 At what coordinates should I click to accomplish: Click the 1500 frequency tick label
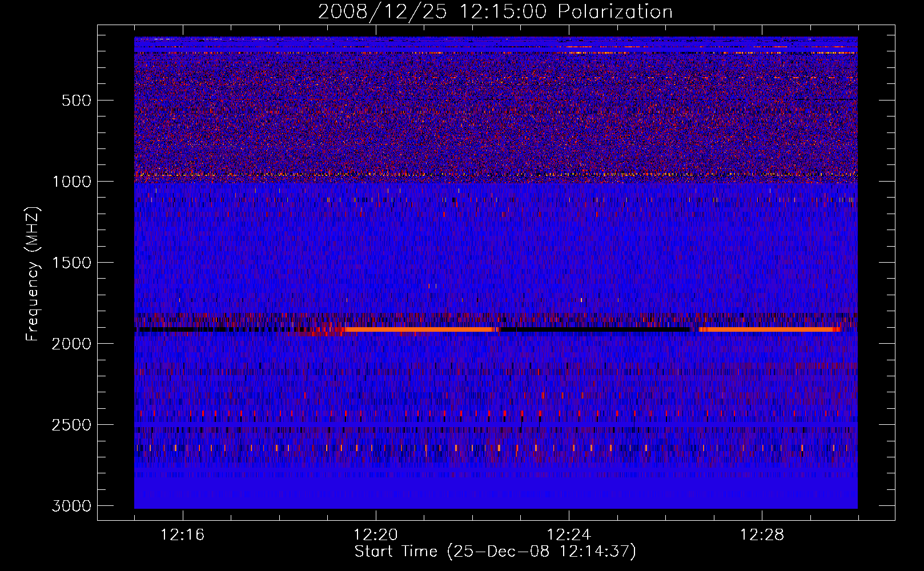[x=71, y=263]
